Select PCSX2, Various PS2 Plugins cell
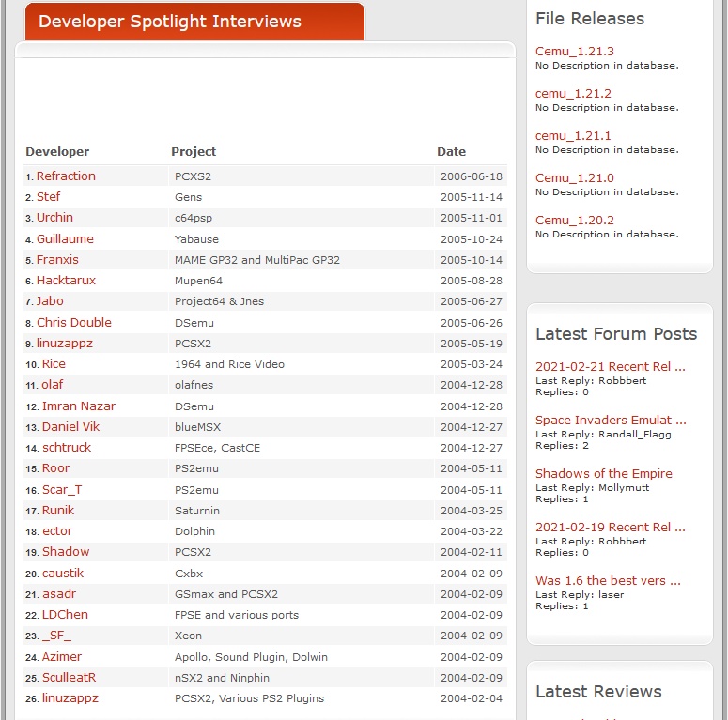 (x=301, y=698)
